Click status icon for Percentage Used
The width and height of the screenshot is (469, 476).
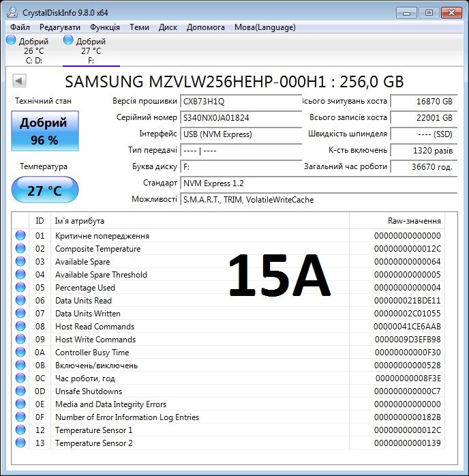point(20,287)
